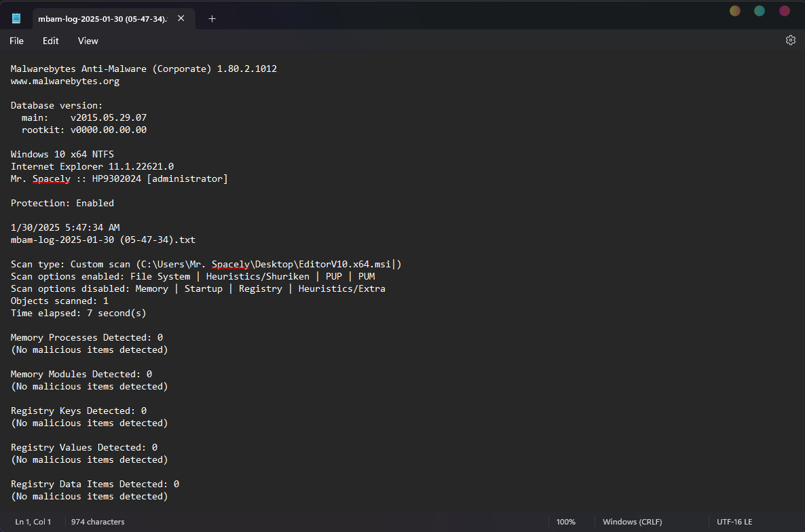This screenshot has height=532, width=805.
Task: Click the Protection: Enabled line
Action: point(62,204)
